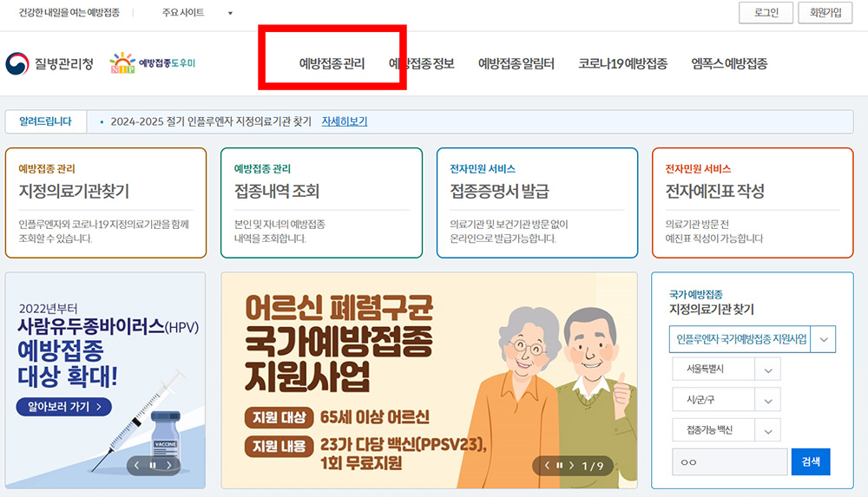Screen dimensions: 868x497
Task: Open the 어르신 폐렴구균 국가예방접종 banner
Action: (x=429, y=380)
